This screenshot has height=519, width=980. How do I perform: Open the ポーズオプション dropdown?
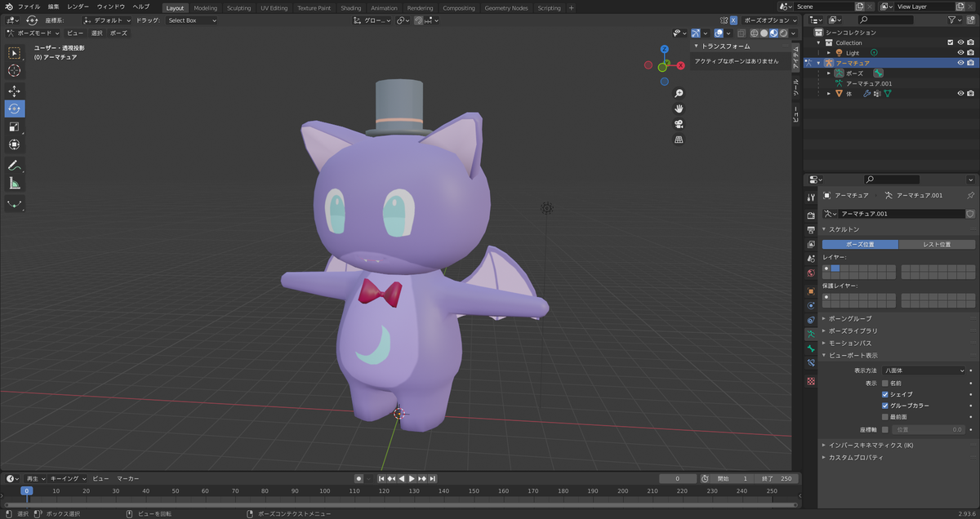pyautogui.click(x=769, y=20)
